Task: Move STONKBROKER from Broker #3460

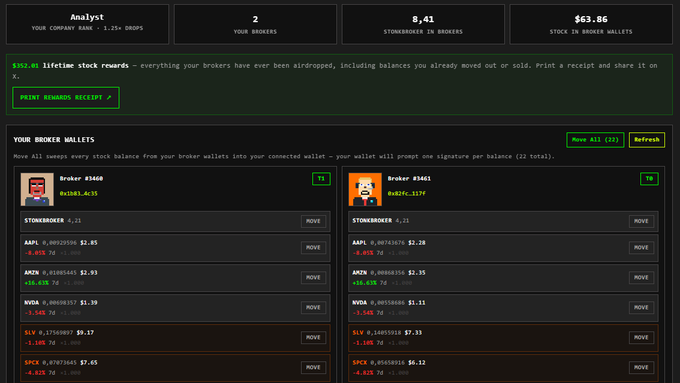Action: point(313,221)
